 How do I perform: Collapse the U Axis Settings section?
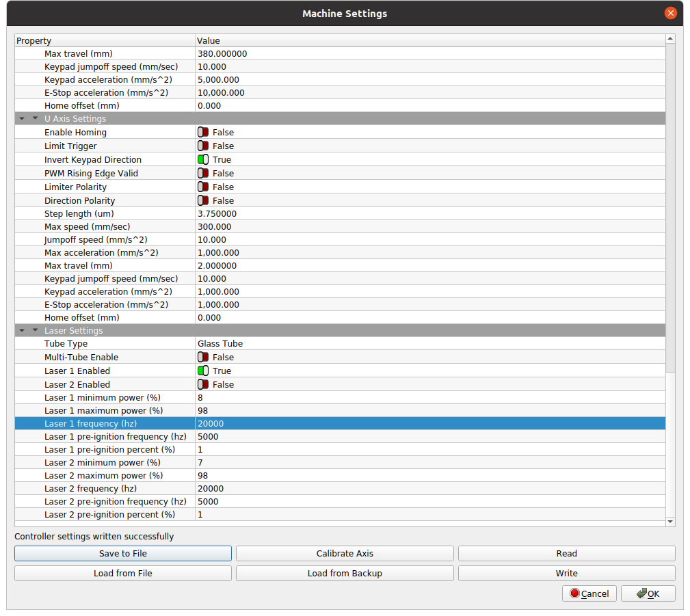pos(35,118)
